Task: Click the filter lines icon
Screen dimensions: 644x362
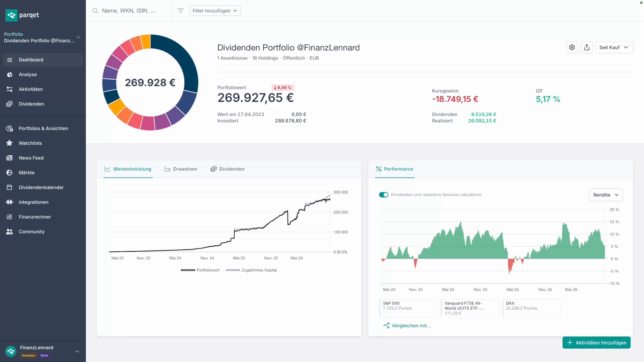Action: [180, 11]
